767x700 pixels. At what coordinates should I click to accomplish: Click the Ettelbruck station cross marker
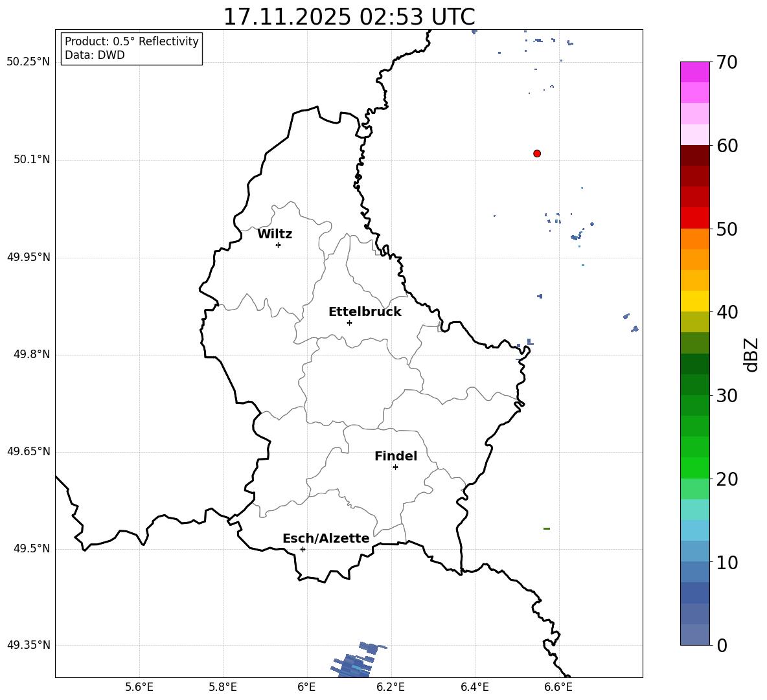tap(349, 322)
